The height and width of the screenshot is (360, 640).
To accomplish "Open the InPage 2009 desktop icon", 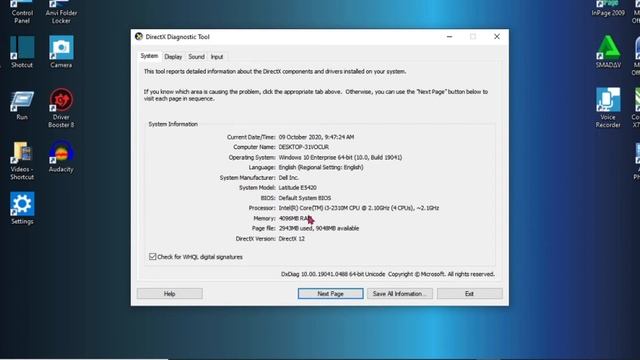I will pyautogui.click(x=608, y=9).
